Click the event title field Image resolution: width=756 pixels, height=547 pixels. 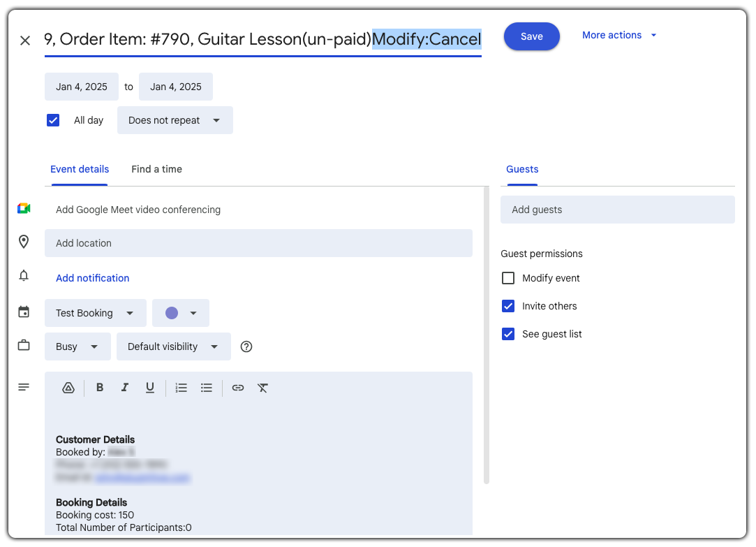click(x=263, y=39)
